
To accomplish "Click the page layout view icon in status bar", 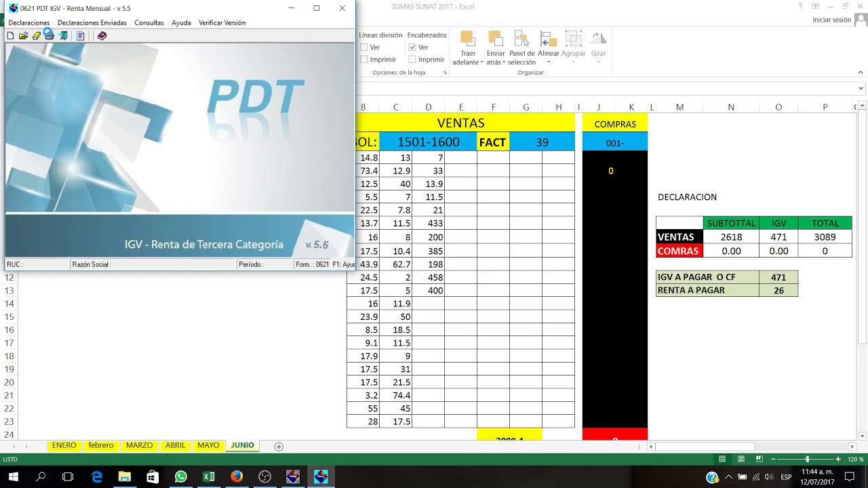I will click(x=741, y=459).
